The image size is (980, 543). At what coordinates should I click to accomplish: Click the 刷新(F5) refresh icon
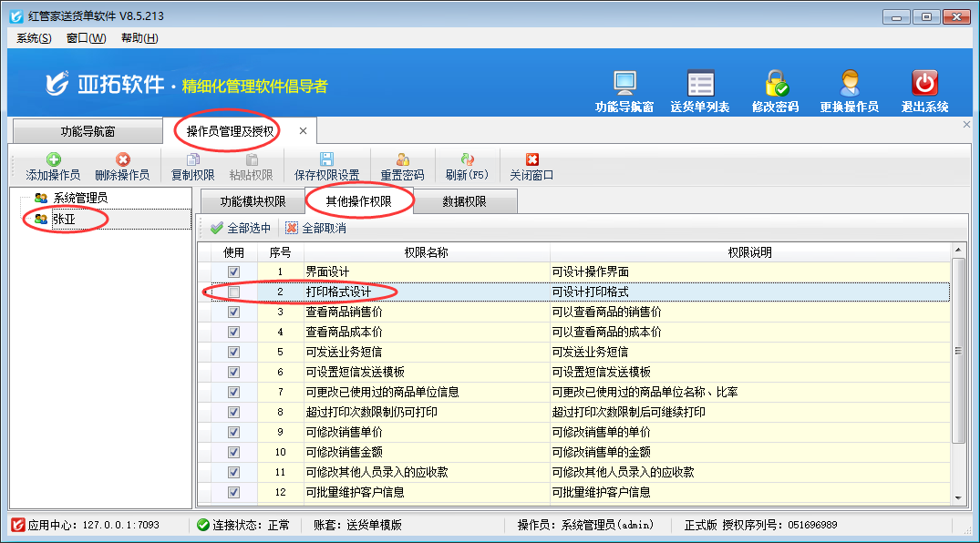467,159
